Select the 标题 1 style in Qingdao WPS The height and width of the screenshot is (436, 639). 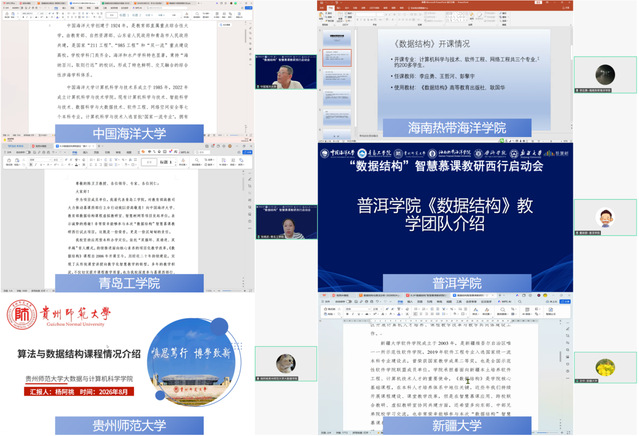[x=166, y=162]
